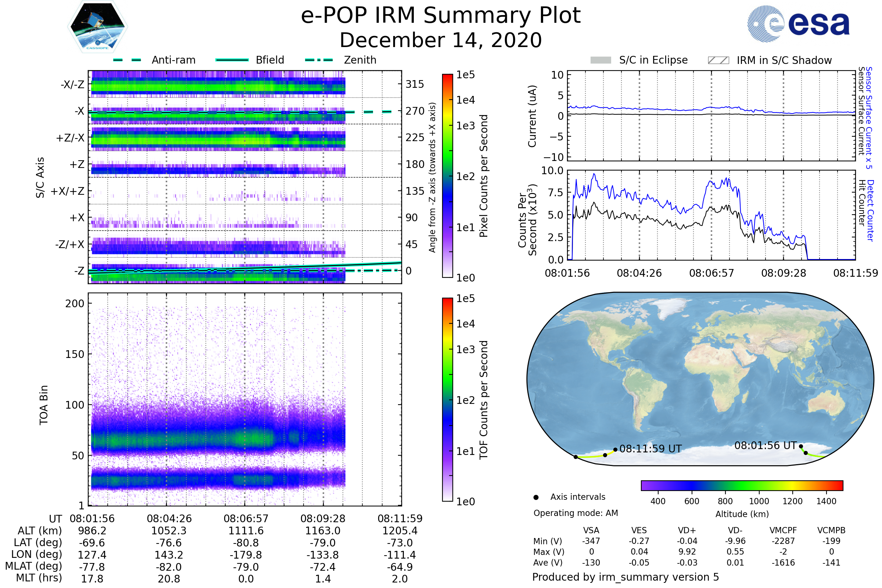Click the Axis intervals black dot marker

pyautogui.click(x=536, y=498)
